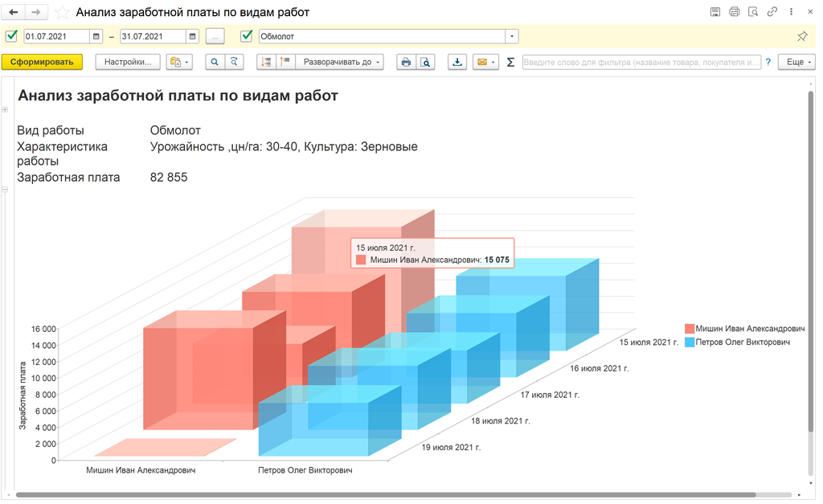Viewport: 823px width, 504px height.
Task: Click Мишин Иван Александрович legend color swatch
Action: (x=689, y=329)
